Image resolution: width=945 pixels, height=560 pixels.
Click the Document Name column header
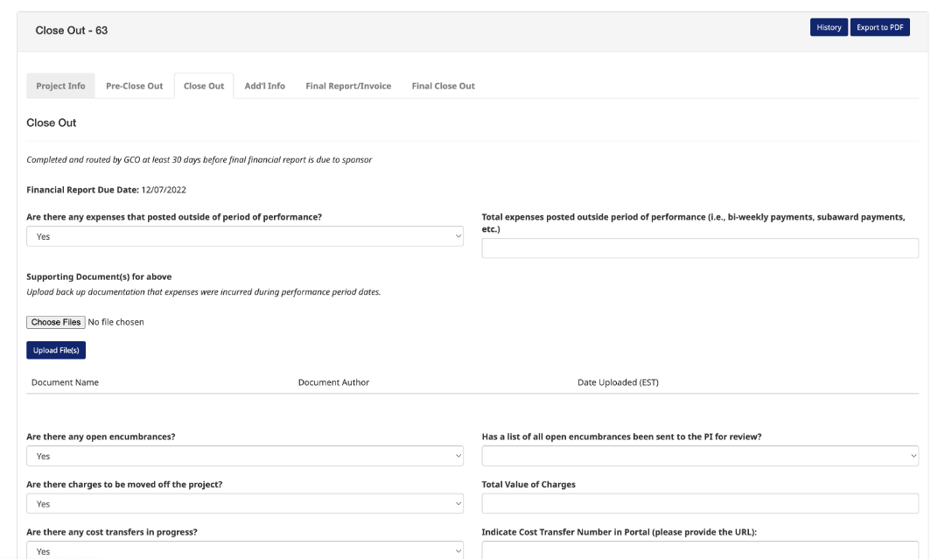click(x=65, y=382)
